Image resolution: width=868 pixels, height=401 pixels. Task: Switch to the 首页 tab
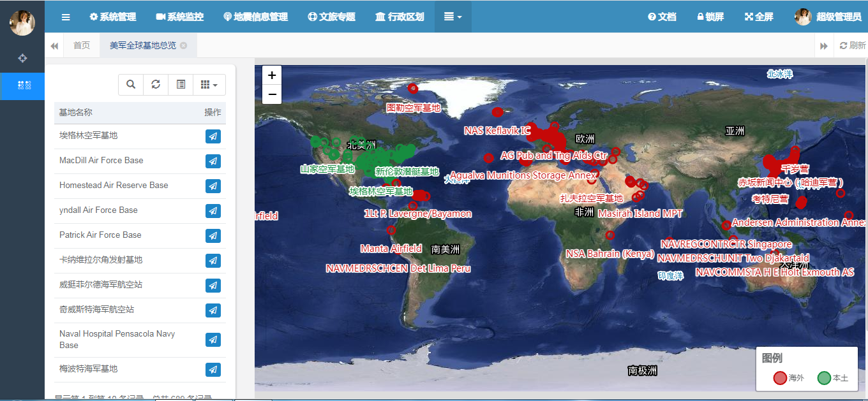click(82, 46)
